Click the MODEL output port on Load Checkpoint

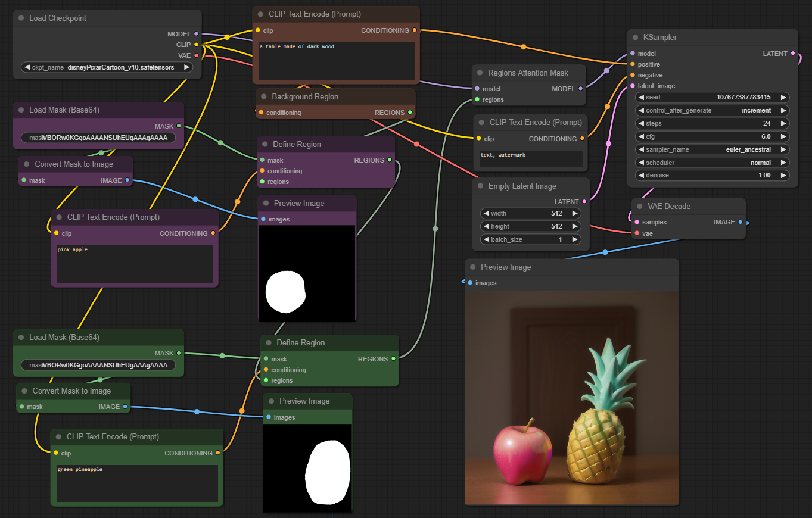tap(197, 34)
